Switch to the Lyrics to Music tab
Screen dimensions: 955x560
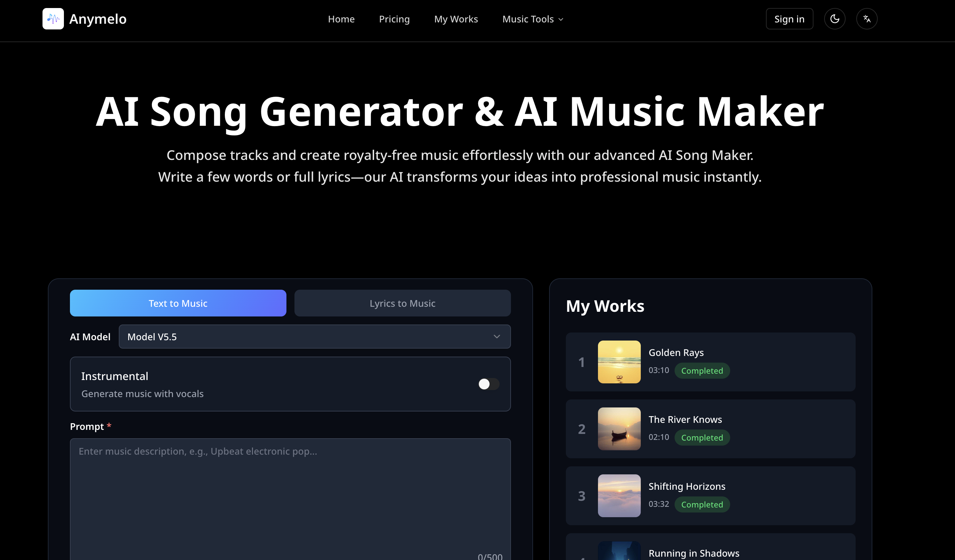click(403, 303)
